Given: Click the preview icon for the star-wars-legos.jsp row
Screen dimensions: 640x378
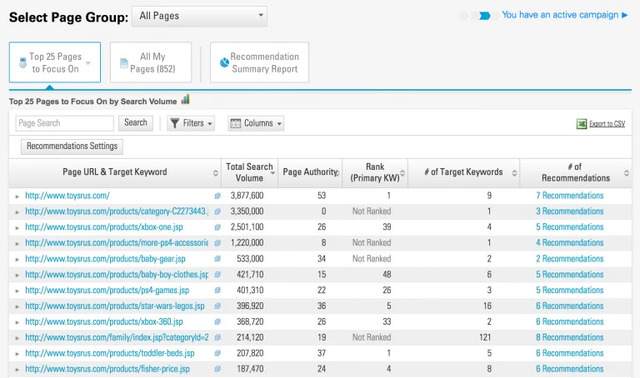Looking at the screenshot, I should [x=218, y=306].
